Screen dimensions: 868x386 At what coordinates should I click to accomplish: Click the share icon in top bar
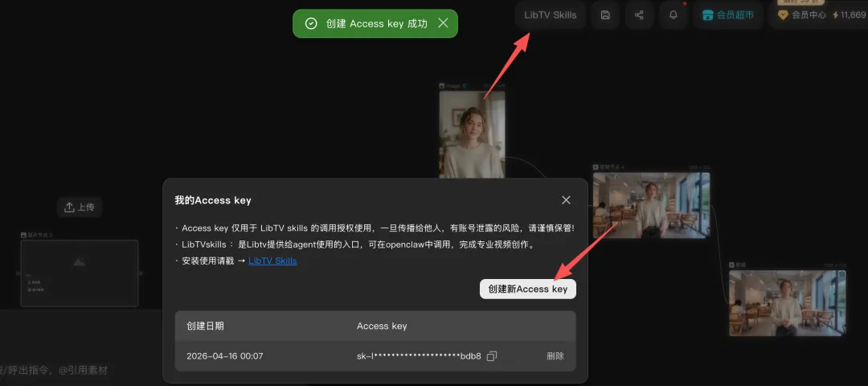coord(640,15)
